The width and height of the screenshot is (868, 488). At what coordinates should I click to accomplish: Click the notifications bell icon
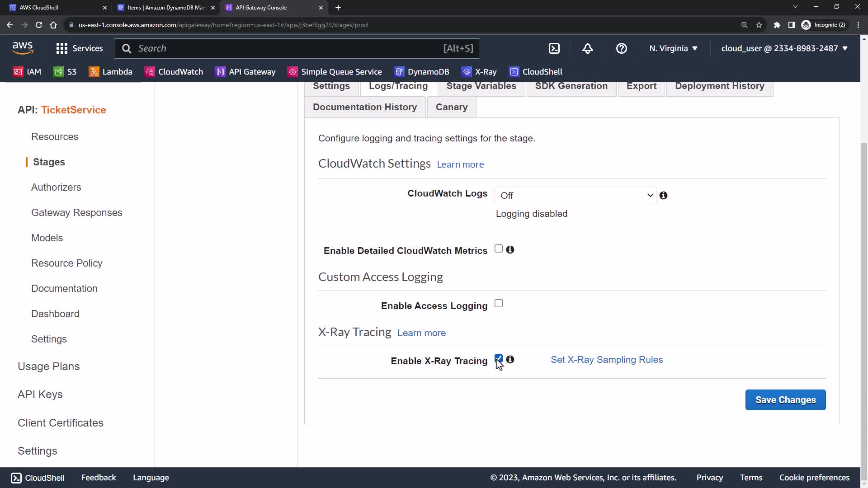coord(587,48)
